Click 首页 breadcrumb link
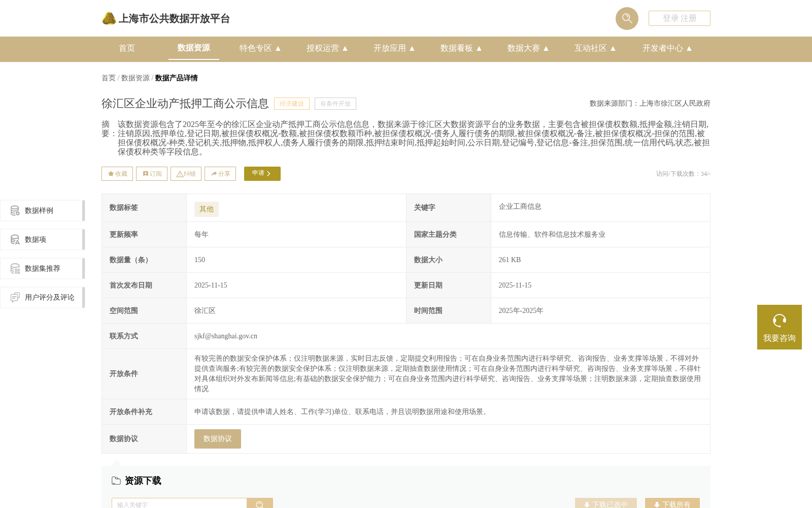 click(x=109, y=78)
